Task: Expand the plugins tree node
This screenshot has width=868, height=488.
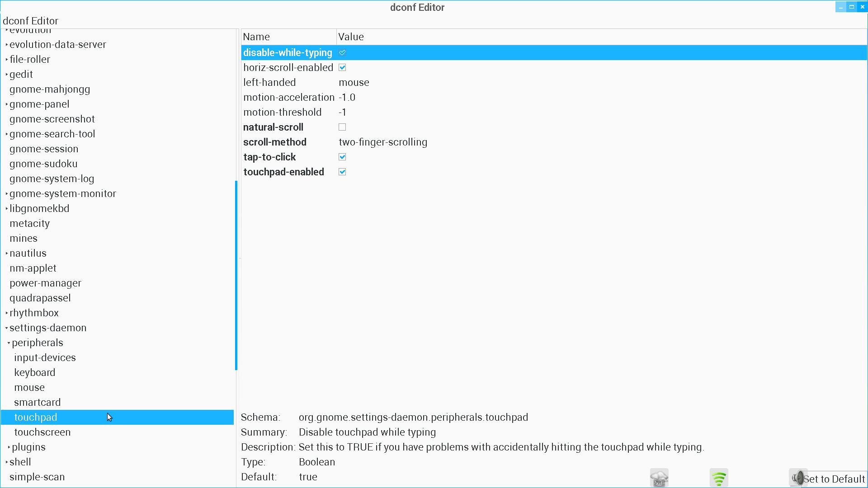Action: pyautogui.click(x=9, y=447)
